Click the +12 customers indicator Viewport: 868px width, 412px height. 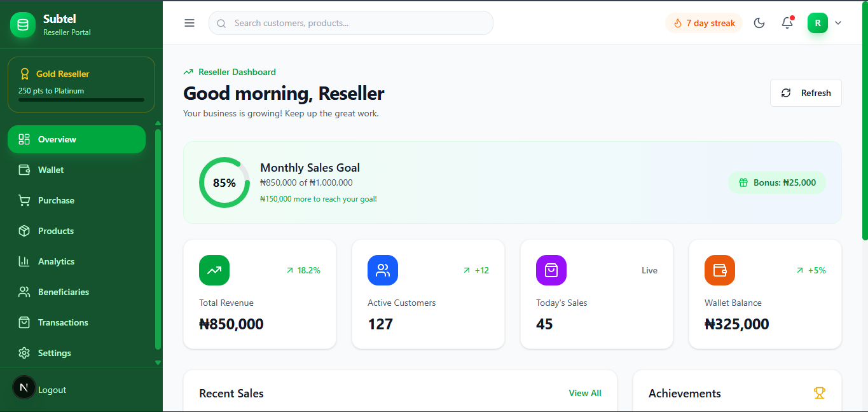(x=476, y=270)
